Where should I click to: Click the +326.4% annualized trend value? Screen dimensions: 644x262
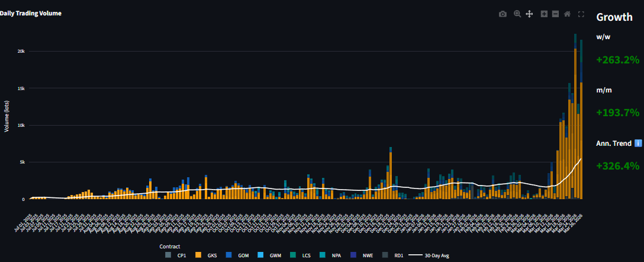[x=618, y=166]
